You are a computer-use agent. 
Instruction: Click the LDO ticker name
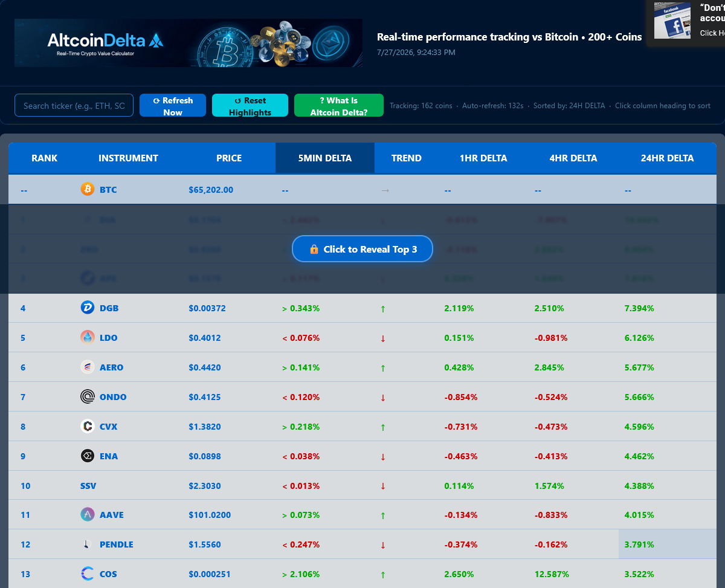point(109,338)
